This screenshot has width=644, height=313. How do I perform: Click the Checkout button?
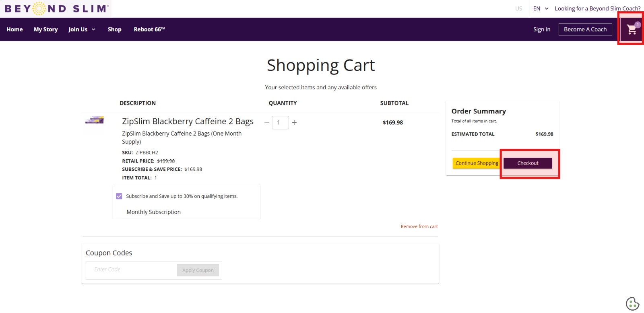click(x=528, y=163)
